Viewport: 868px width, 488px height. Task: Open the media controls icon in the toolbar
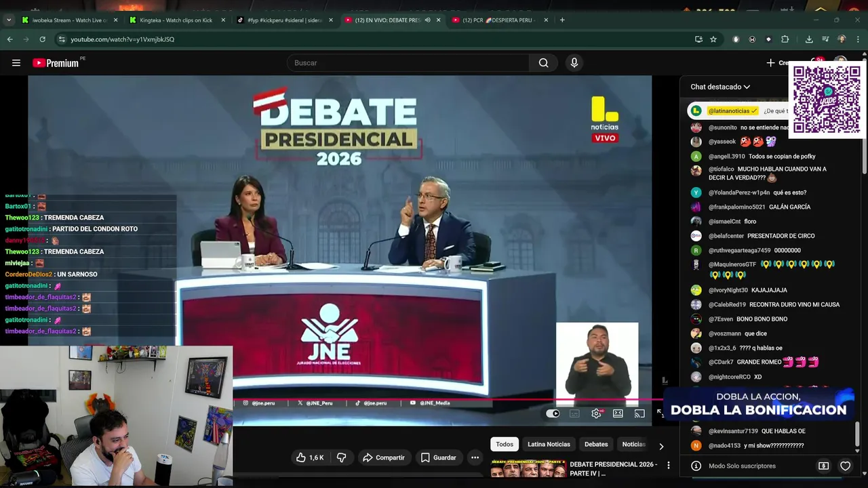click(x=825, y=39)
